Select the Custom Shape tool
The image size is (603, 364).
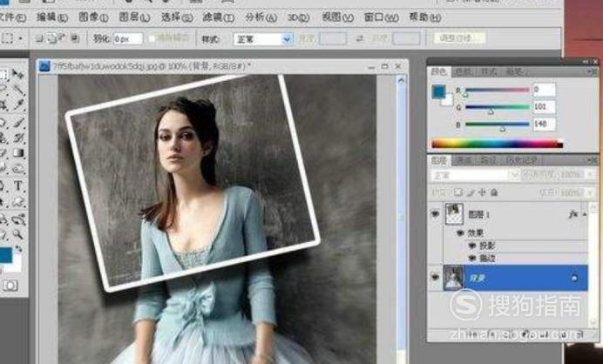18,202
